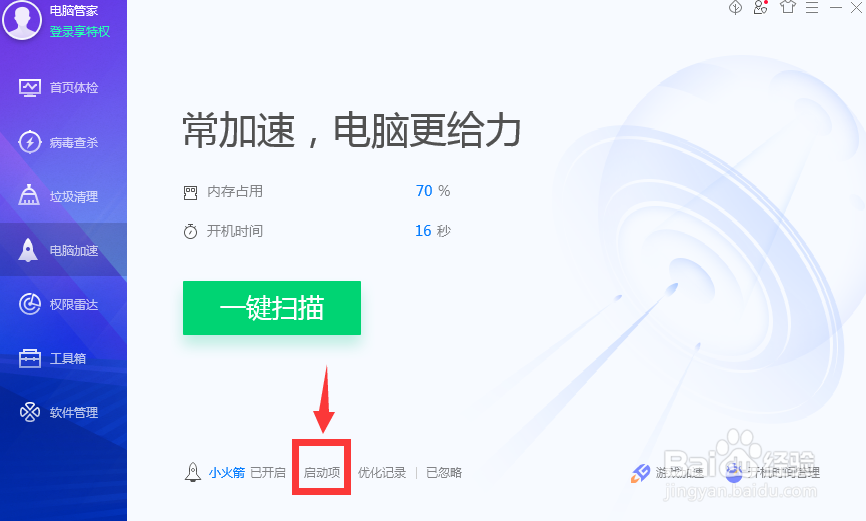Viewport: 866px width, 521px height.
Task: Expand the hamburger main menu
Action: 812,7
